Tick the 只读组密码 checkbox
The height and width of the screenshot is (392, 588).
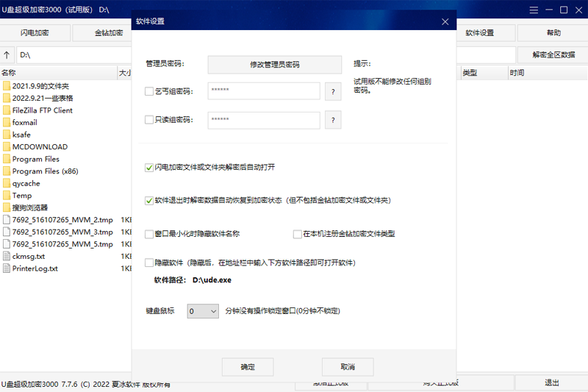click(x=150, y=120)
